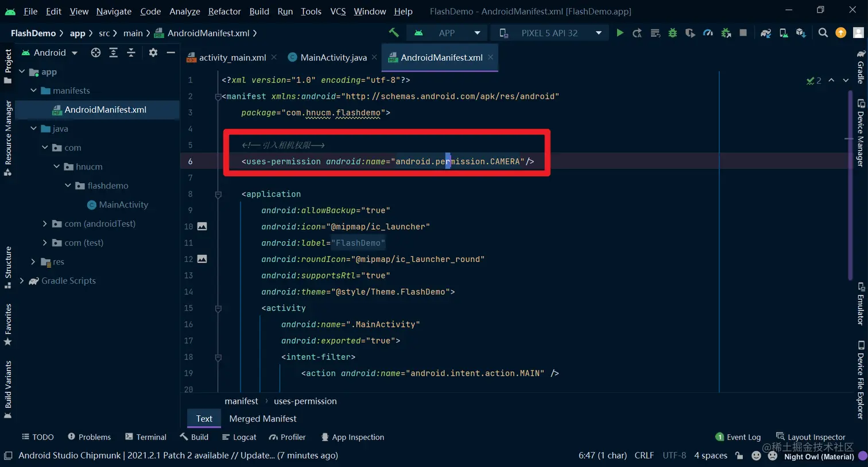Open the Terminal tool window

146,437
